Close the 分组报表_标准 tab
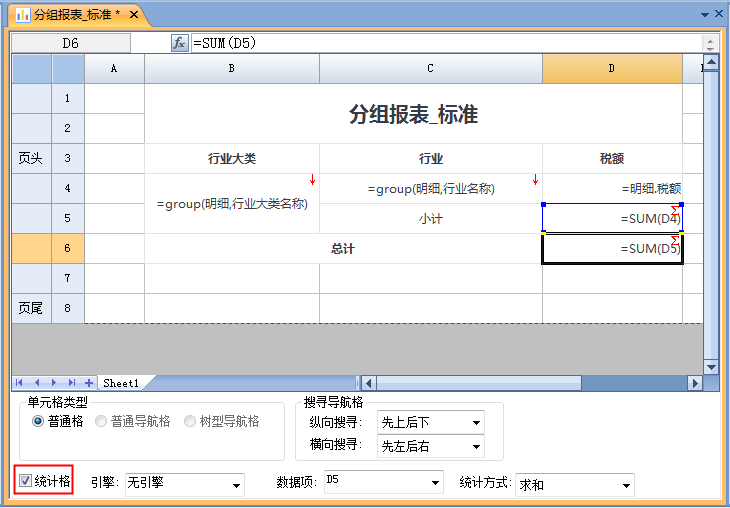Screen dimensions: 730x508 [x=134, y=15]
